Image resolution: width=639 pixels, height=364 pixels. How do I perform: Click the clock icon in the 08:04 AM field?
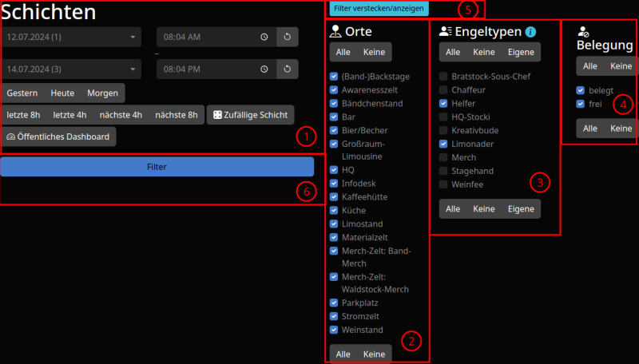pos(264,37)
